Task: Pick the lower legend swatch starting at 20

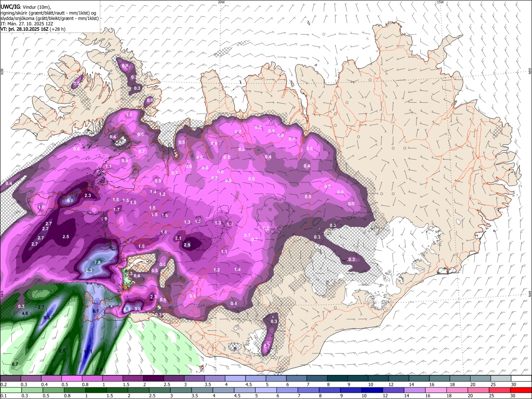Action: [478, 390]
